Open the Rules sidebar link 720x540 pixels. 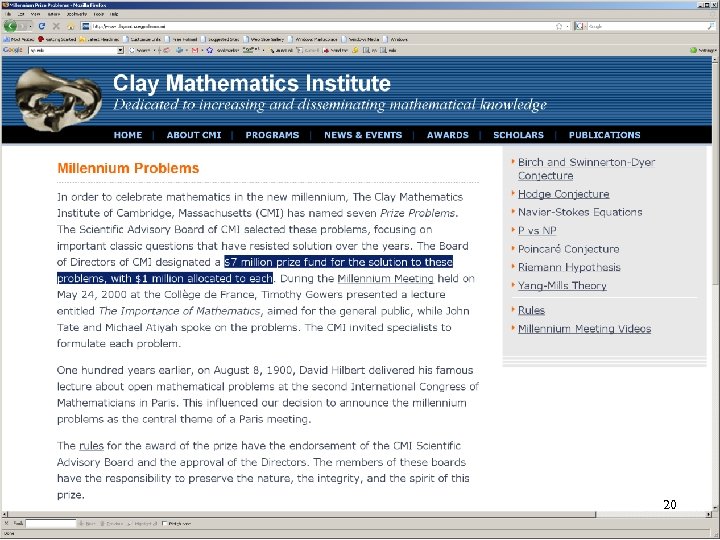point(531,310)
